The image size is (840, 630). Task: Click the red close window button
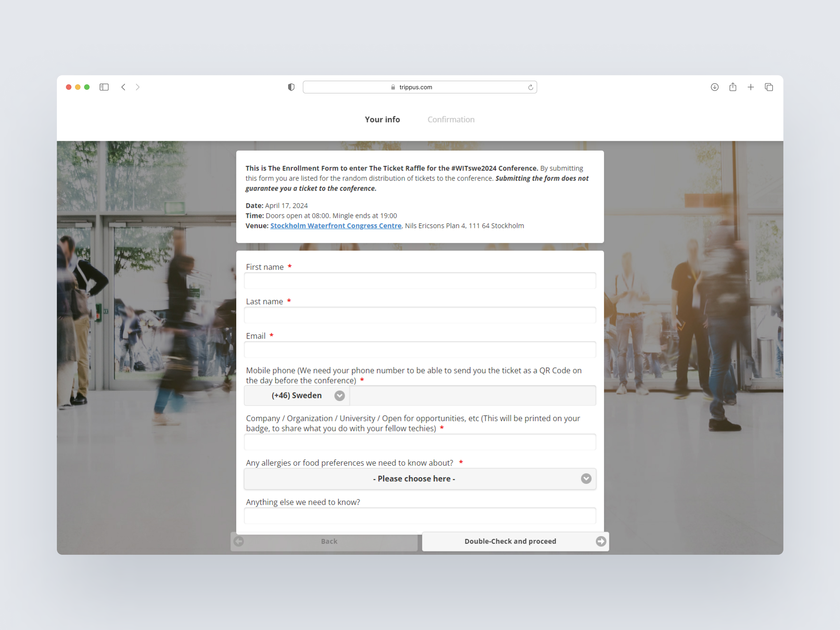point(69,87)
